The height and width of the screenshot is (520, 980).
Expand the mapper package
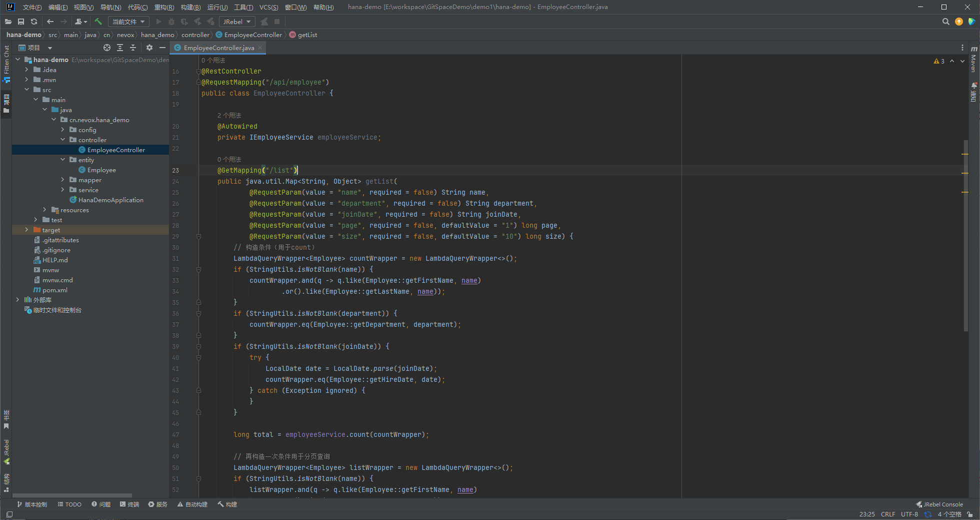(x=62, y=180)
